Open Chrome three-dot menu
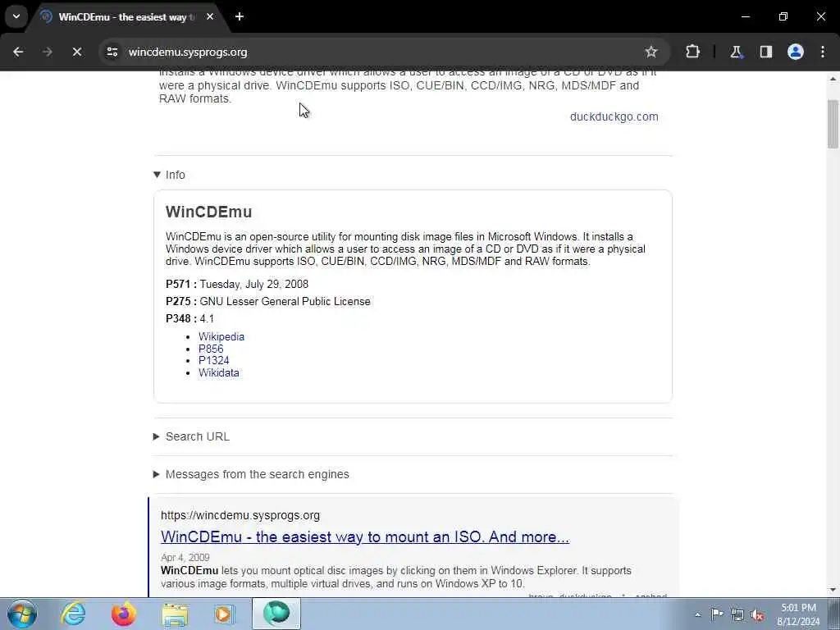This screenshot has width=840, height=630. click(x=823, y=52)
